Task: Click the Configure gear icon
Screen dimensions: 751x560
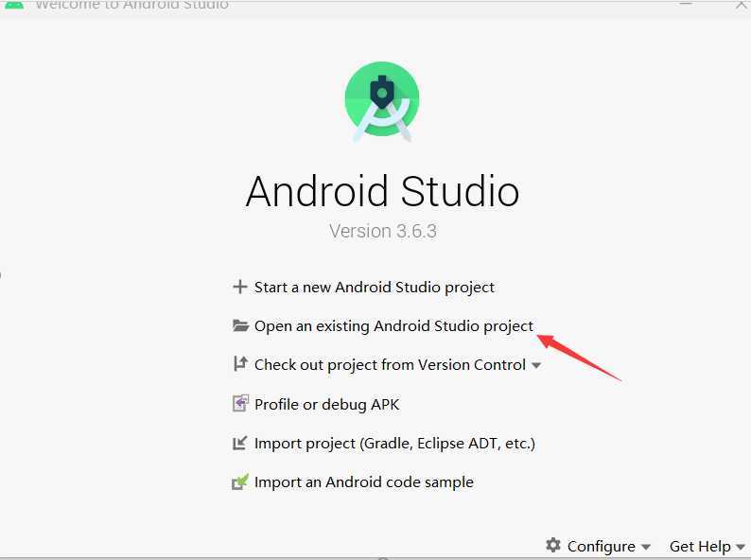Action: pyautogui.click(x=553, y=545)
